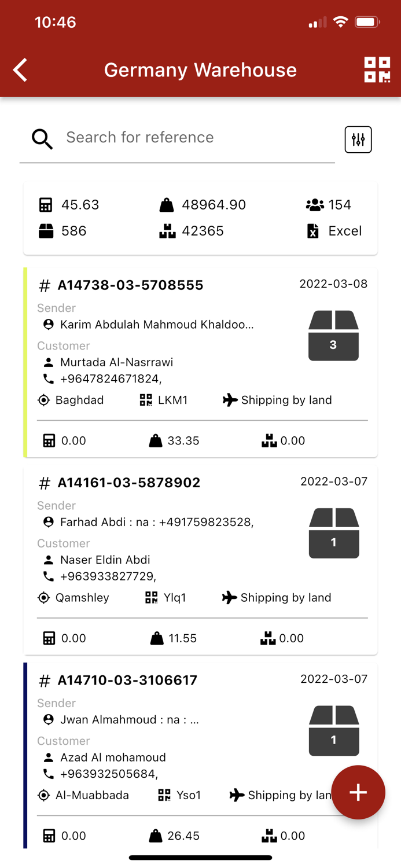Screen dimensions: 401x868
Task: Tap the box count icon showing 586
Action: (x=46, y=231)
